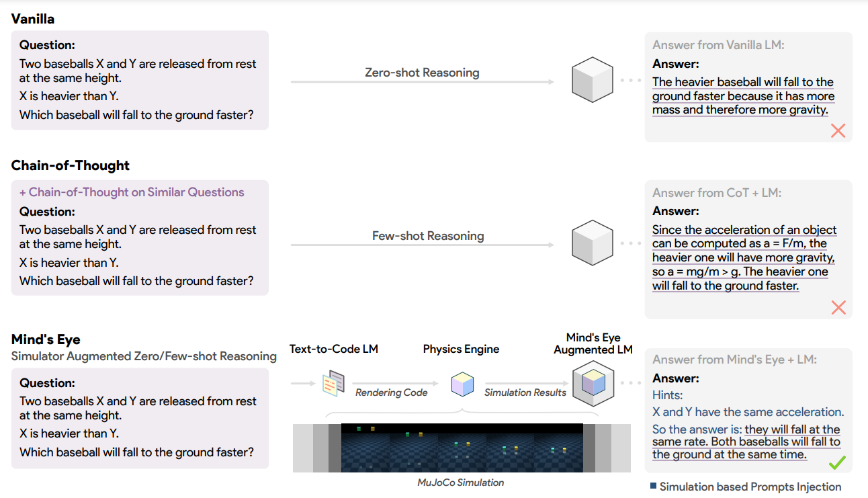
Task: Click the Zero-shot Reasoning arrow label
Action: 422,72
